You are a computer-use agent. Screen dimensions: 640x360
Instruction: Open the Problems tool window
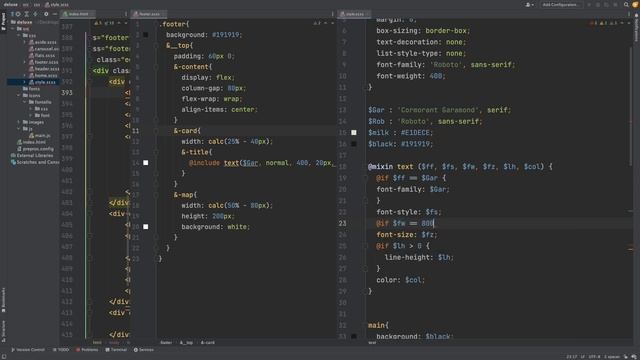87,350
